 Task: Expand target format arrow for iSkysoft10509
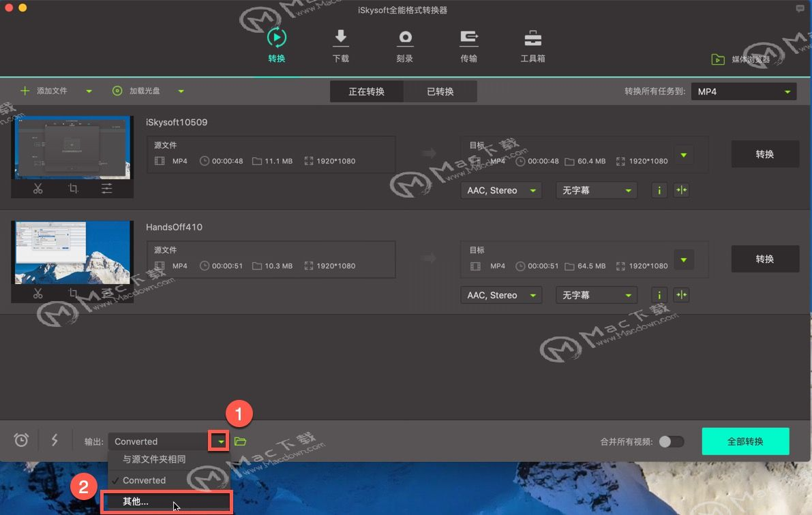pos(684,155)
